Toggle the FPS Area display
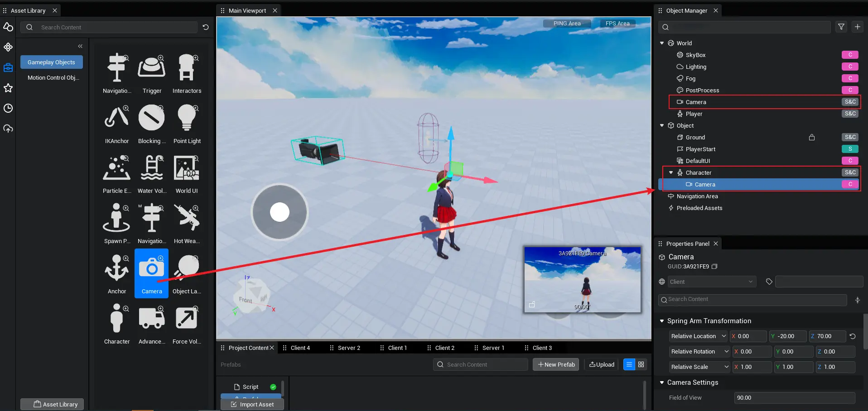 (617, 24)
